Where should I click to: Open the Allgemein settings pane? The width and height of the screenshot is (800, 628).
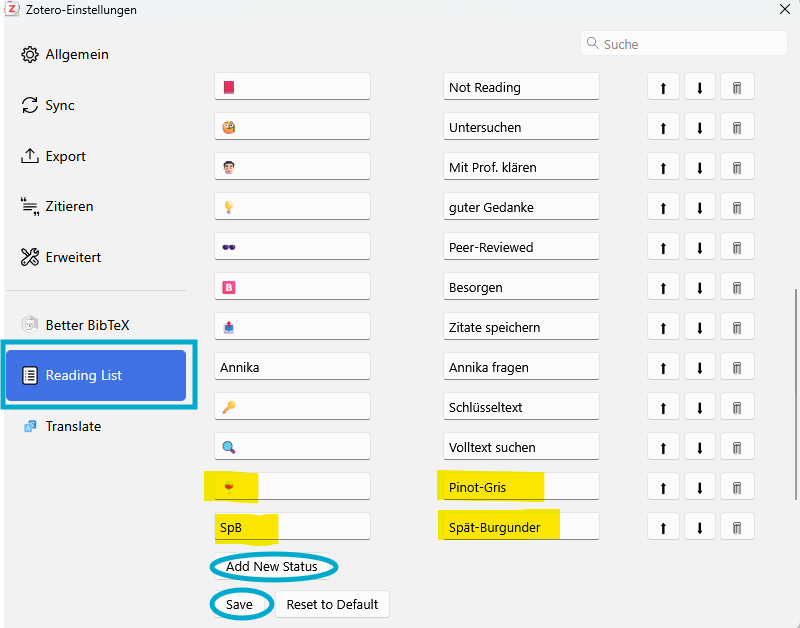click(96, 54)
